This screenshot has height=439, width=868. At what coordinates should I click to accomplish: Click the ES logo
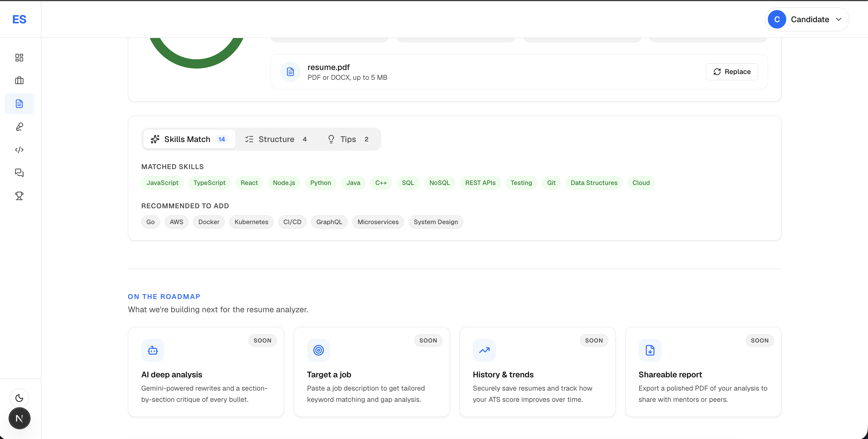(19, 19)
